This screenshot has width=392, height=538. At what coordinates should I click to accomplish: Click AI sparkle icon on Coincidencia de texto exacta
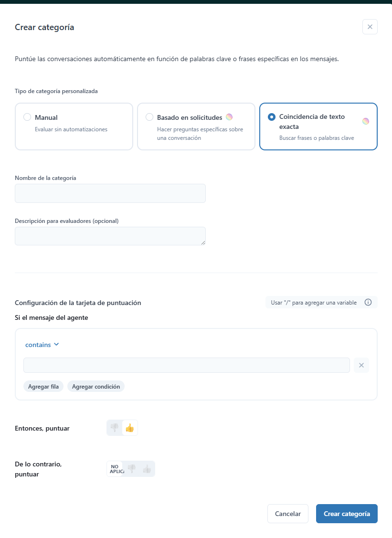(x=366, y=121)
